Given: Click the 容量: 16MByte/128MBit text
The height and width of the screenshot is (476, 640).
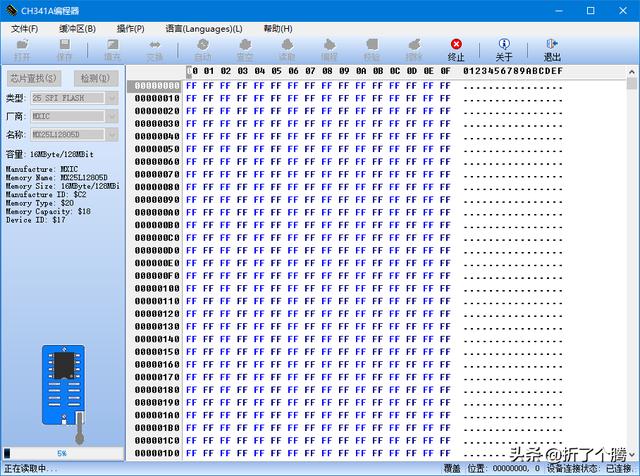Looking at the screenshot, I should (x=50, y=154).
